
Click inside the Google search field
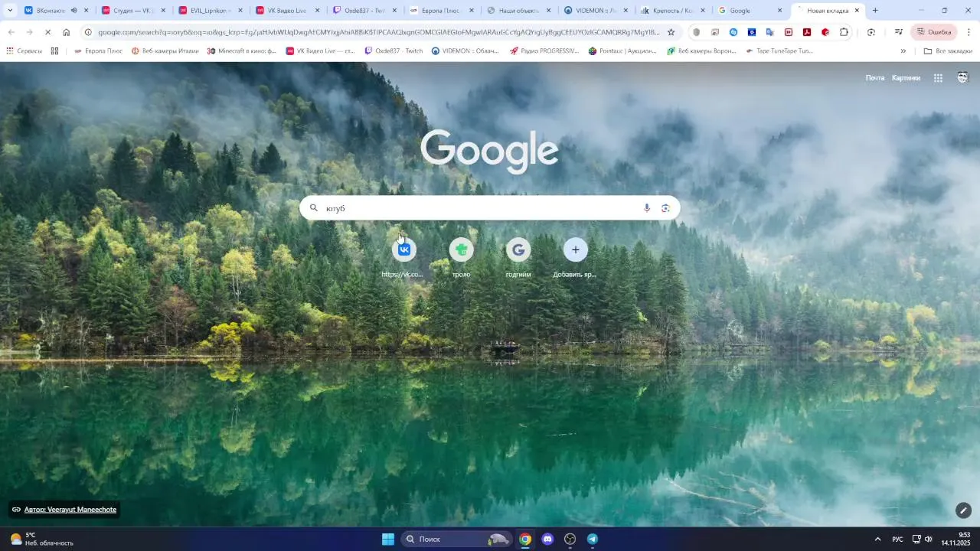(490, 208)
